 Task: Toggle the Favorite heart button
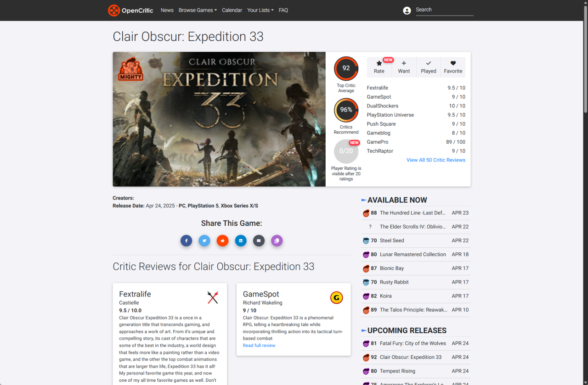(453, 67)
